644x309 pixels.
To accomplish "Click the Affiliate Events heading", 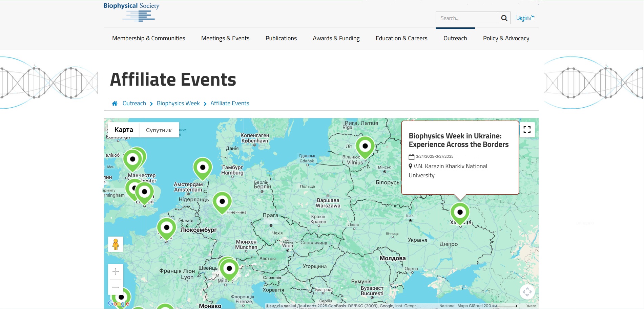I will 173,80.
